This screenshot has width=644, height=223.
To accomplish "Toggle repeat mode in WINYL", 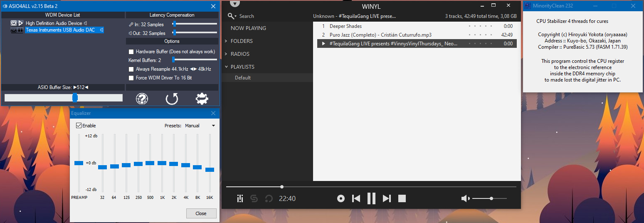I will pyautogui.click(x=269, y=199).
